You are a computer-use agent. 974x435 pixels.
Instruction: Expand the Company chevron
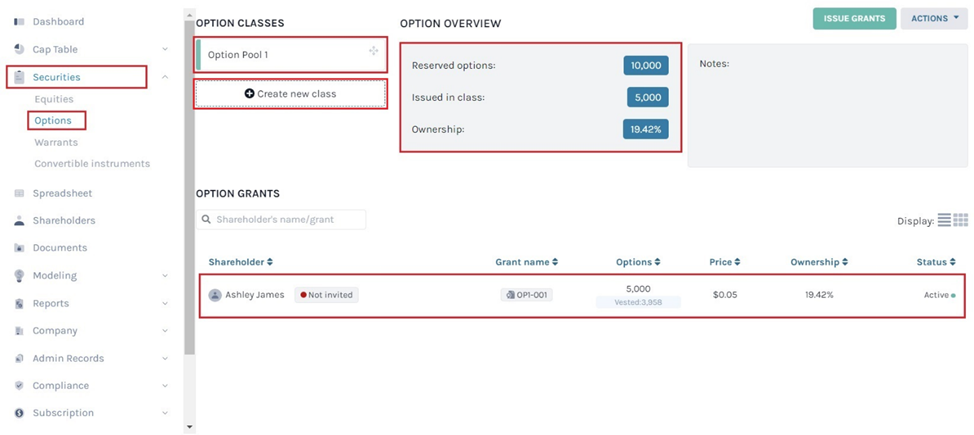coord(165,331)
